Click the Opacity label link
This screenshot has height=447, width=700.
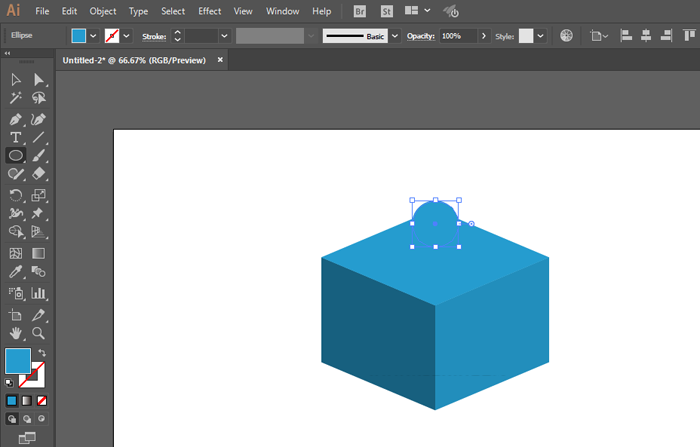420,35
